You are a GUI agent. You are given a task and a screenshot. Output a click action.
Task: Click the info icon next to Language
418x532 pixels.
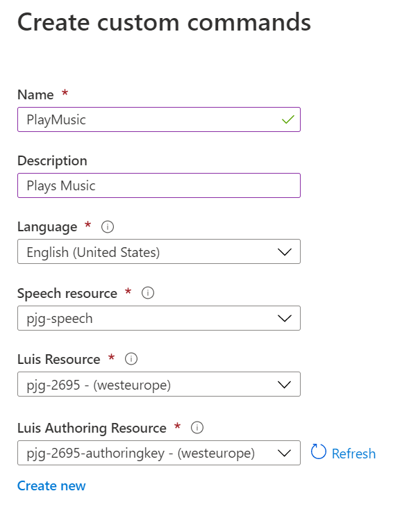107,227
